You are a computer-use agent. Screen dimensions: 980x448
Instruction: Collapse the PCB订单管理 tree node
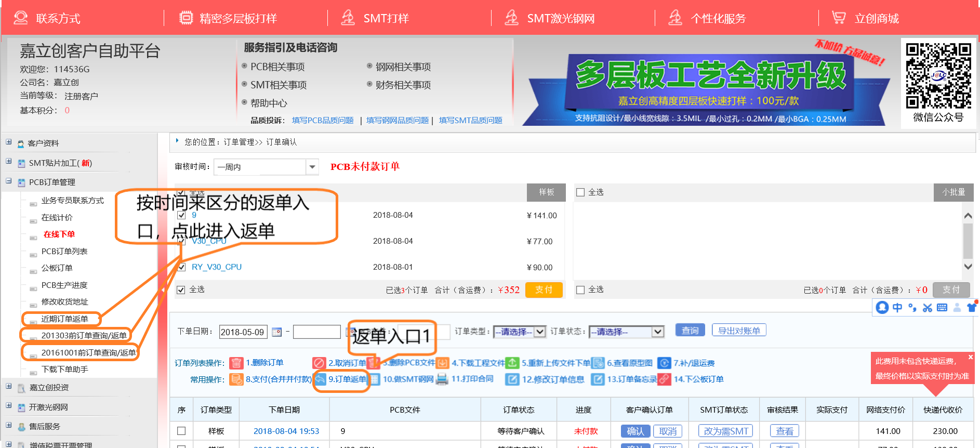pos(9,181)
